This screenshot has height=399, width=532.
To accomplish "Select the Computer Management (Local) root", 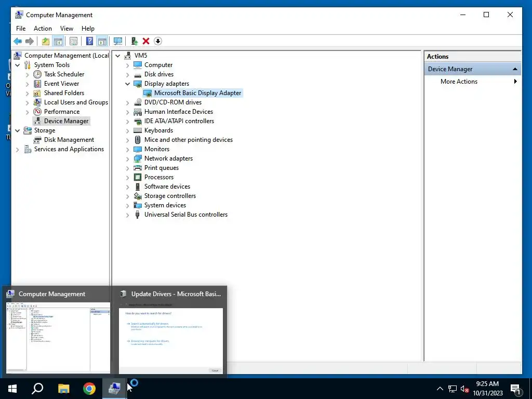I will (x=66, y=56).
